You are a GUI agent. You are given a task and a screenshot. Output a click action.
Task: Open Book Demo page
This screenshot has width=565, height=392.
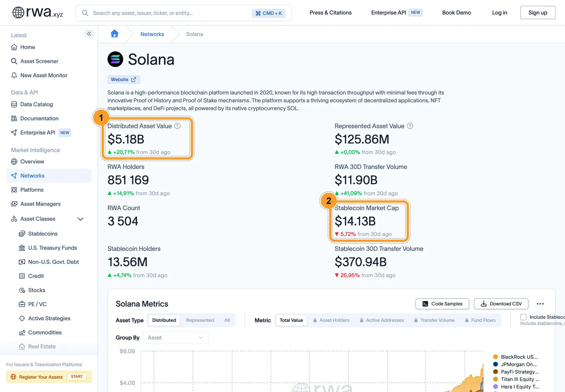(x=457, y=13)
